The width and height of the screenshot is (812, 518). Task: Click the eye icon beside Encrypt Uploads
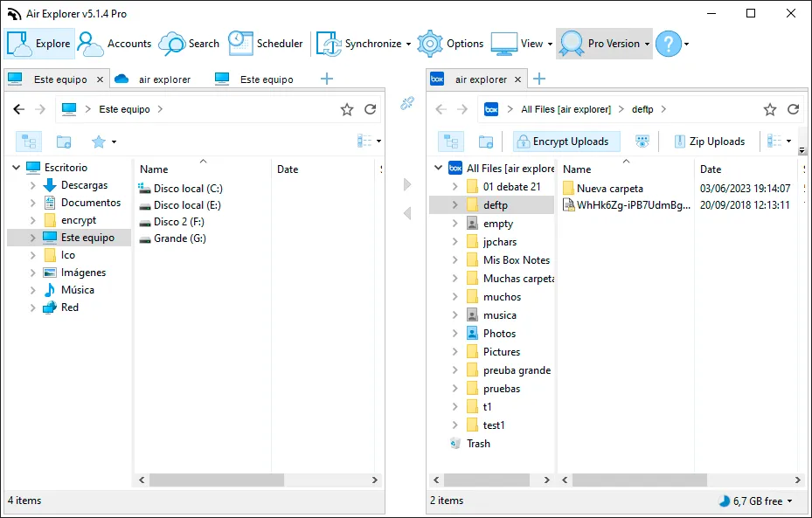(x=642, y=142)
